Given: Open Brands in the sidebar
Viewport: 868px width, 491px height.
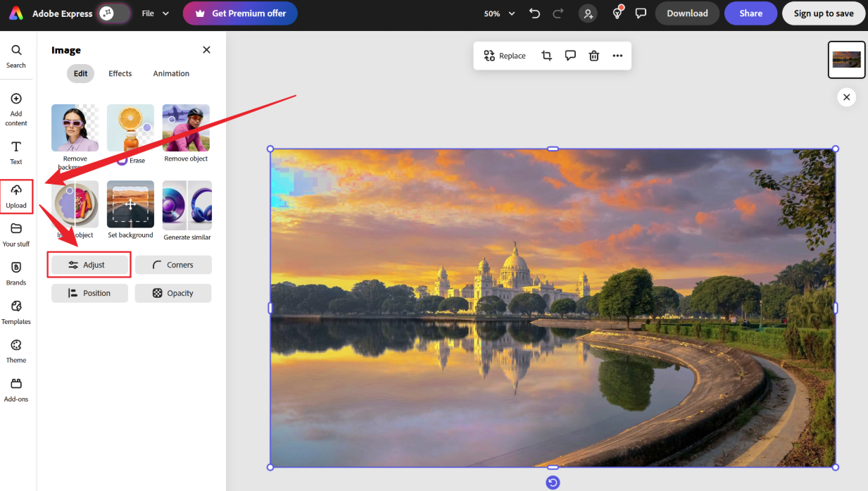Looking at the screenshot, I should tap(16, 273).
